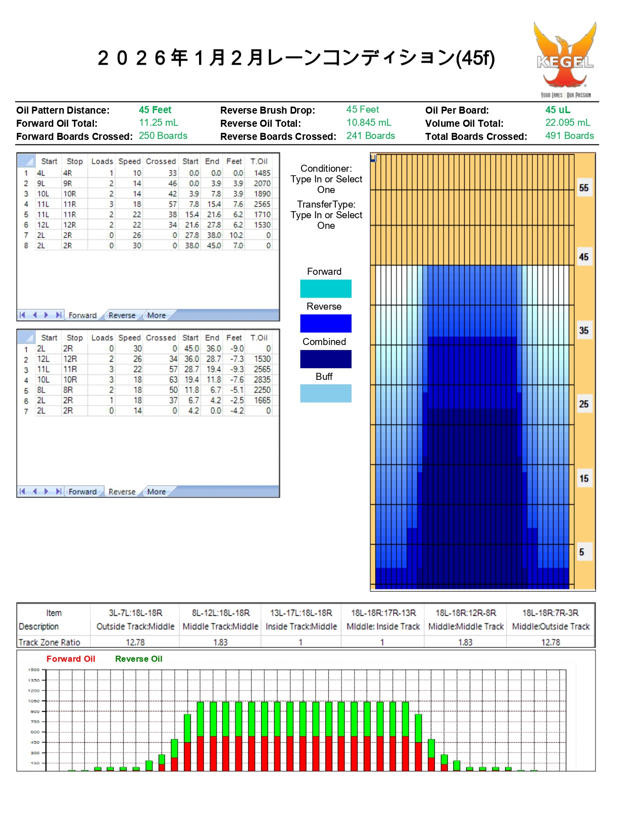Click the 45 distance marker on lane graph
Viewport: 644px width, 834px height.
583,257
